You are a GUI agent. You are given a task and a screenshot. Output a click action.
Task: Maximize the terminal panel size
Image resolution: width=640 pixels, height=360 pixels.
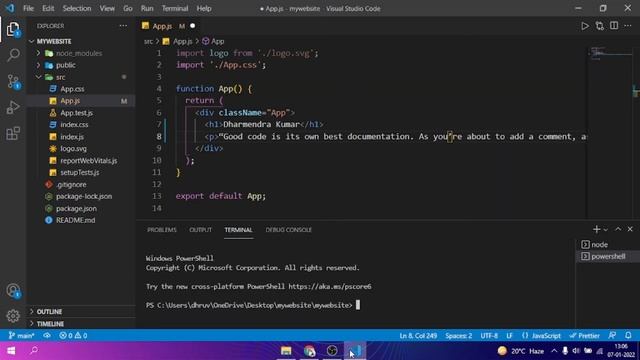(618, 229)
